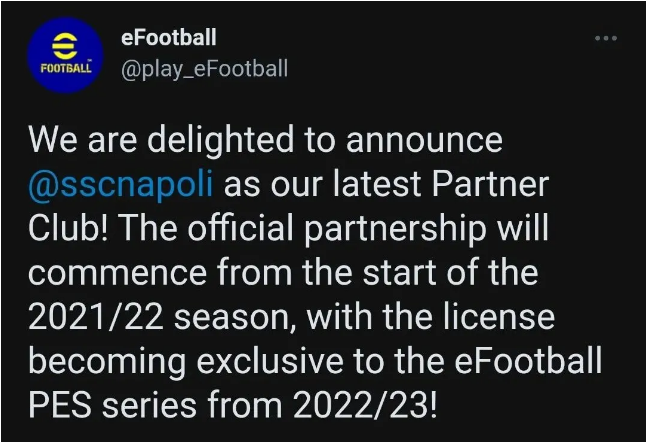Screen dimensions: 648x444
Task: Click the words 'as our latest Partner'
Action: (386, 184)
